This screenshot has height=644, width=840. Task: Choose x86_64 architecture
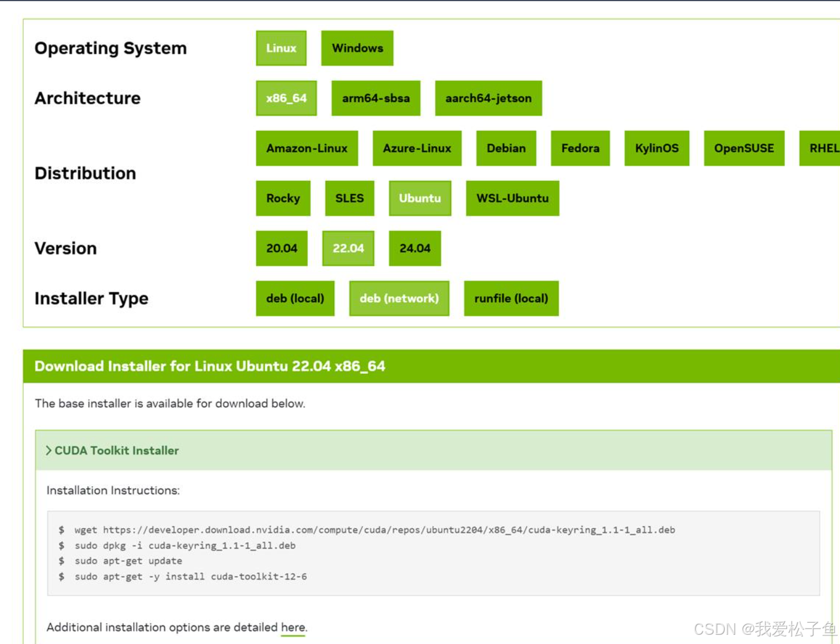click(286, 99)
